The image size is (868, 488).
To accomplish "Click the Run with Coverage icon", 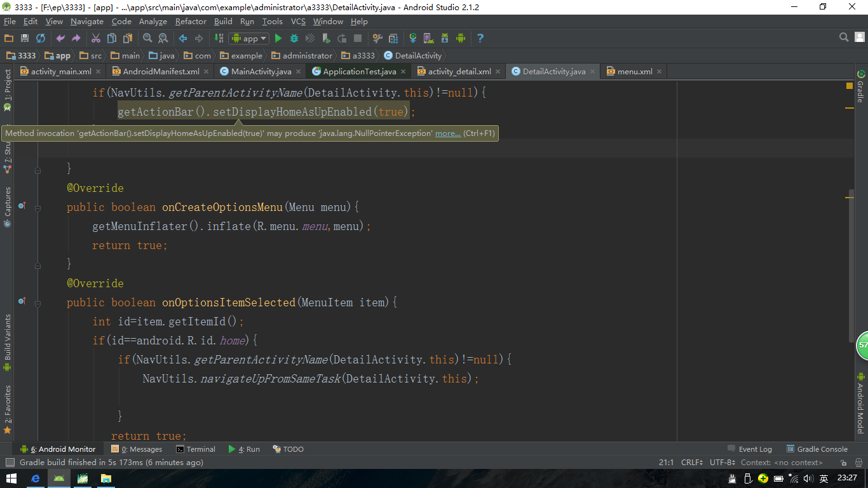I will 310,38.
